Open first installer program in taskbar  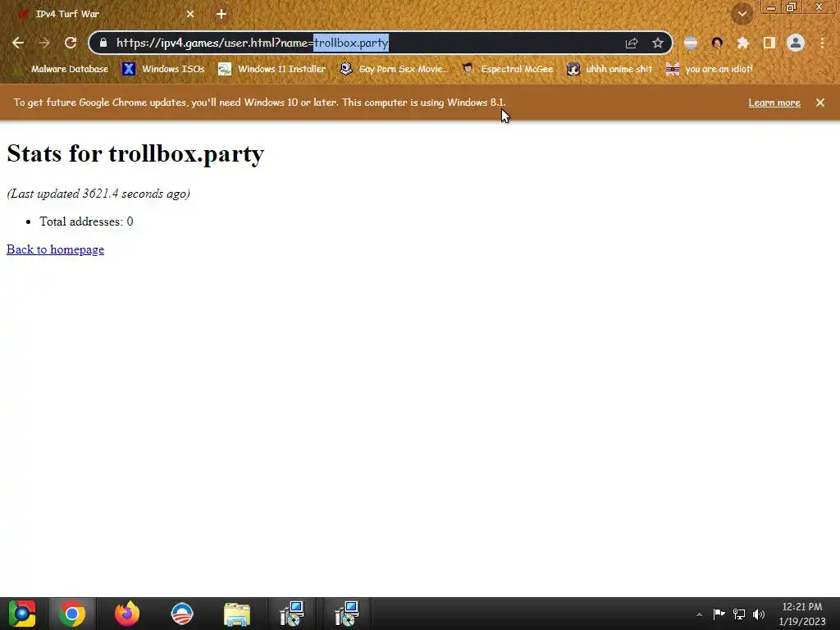[292, 614]
